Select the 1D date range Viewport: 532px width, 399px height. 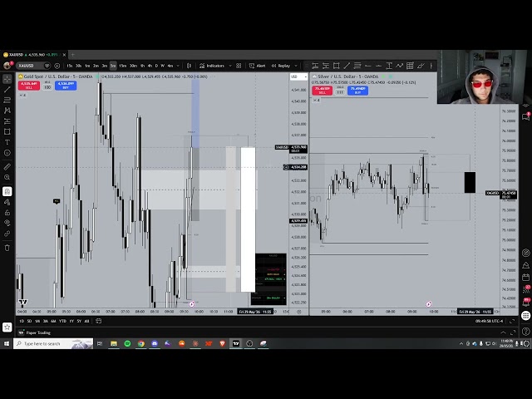coord(22,321)
